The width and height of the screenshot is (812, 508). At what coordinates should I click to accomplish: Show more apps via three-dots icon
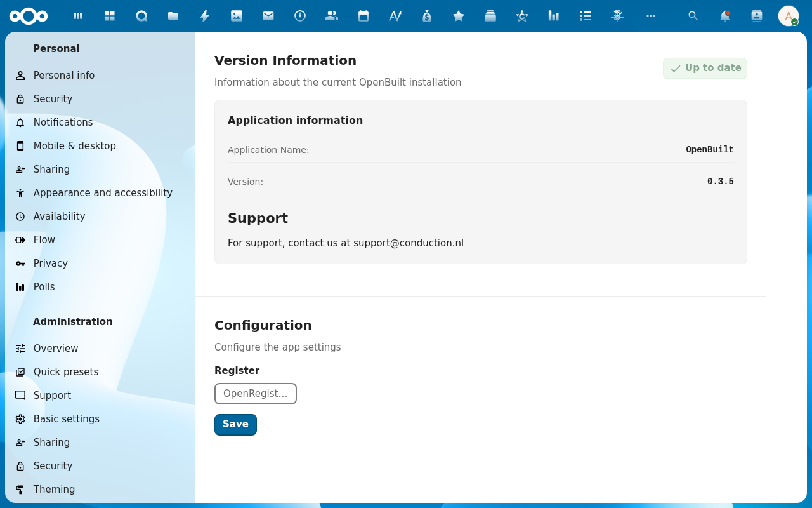tap(651, 16)
